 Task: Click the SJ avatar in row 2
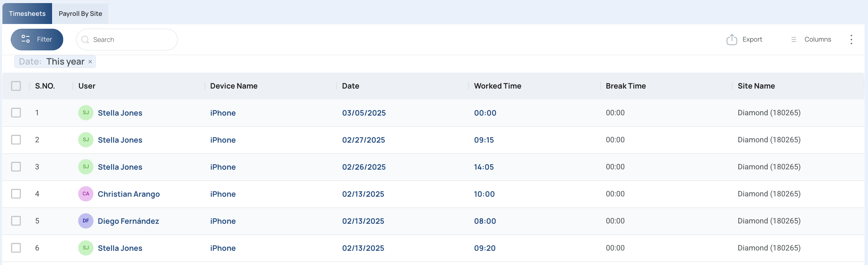(x=86, y=140)
